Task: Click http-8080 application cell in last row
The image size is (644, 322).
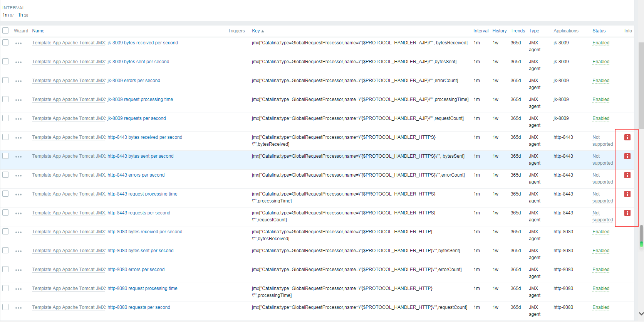Action: point(563,307)
